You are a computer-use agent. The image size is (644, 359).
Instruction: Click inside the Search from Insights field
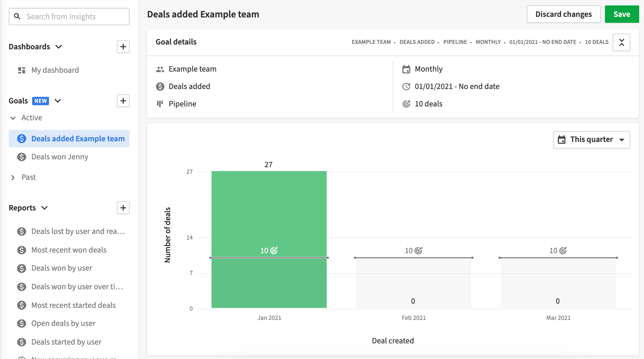tap(69, 16)
